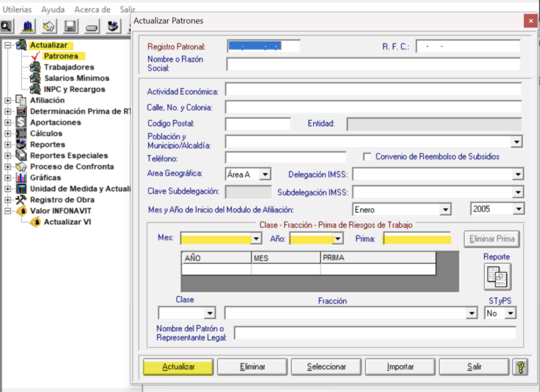
Task: Click the Nombre o Razón Social field
Action: click(373, 64)
